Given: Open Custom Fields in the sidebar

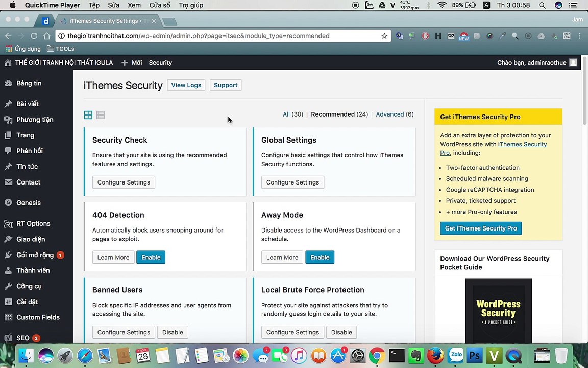Looking at the screenshot, I should click(x=37, y=317).
